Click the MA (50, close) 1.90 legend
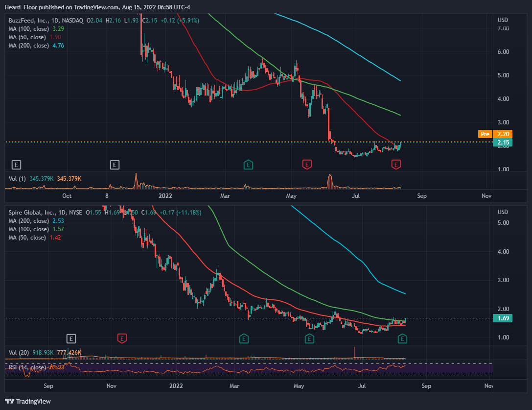Image resolution: width=532 pixels, height=410 pixels. (x=35, y=37)
